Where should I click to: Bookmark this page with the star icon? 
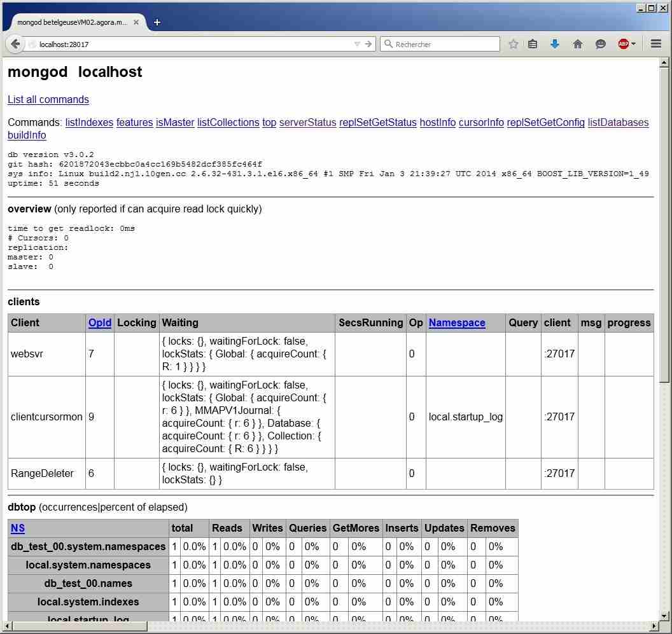514,44
